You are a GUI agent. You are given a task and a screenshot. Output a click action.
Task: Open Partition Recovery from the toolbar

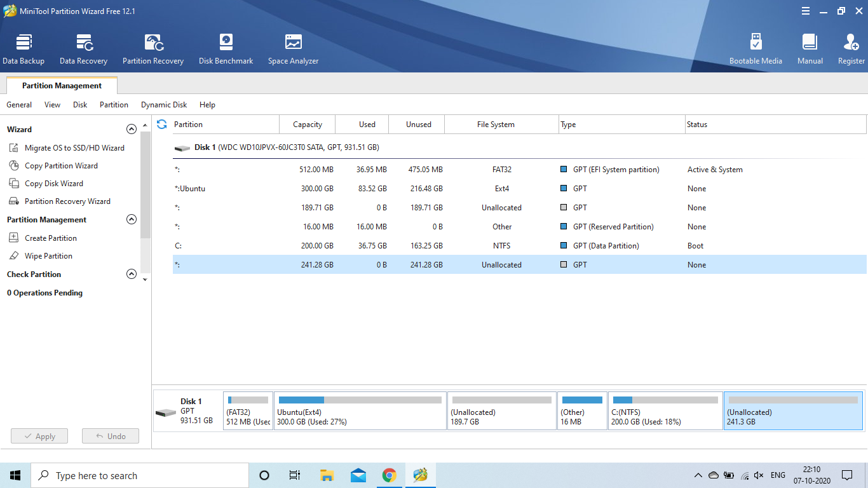pyautogui.click(x=153, y=50)
